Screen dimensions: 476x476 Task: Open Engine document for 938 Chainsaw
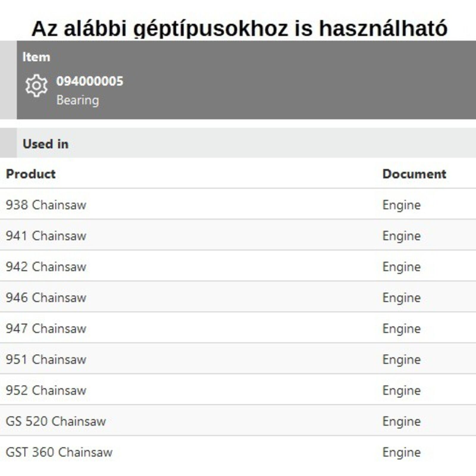(x=401, y=205)
